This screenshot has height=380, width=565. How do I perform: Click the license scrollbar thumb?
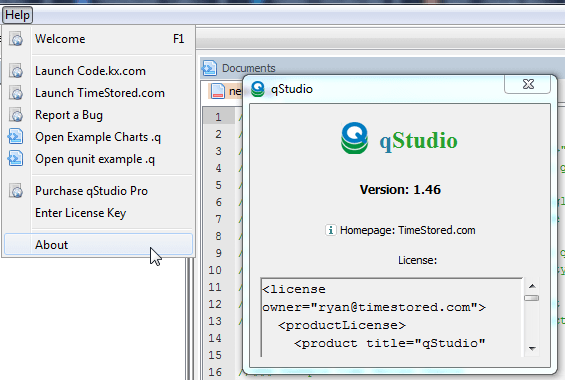[532, 298]
